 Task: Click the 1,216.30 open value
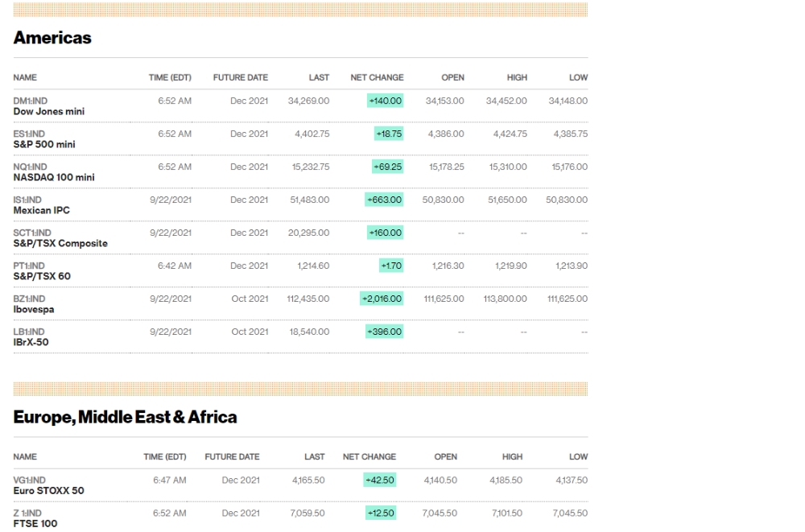pos(448,266)
